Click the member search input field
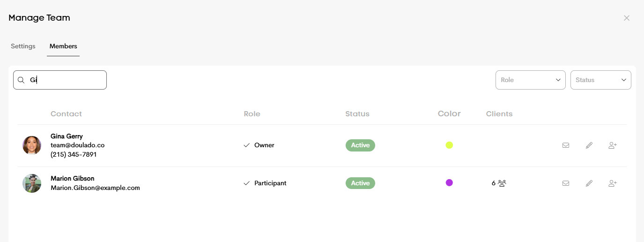Screen dimensions: 644x242 click(x=60, y=80)
